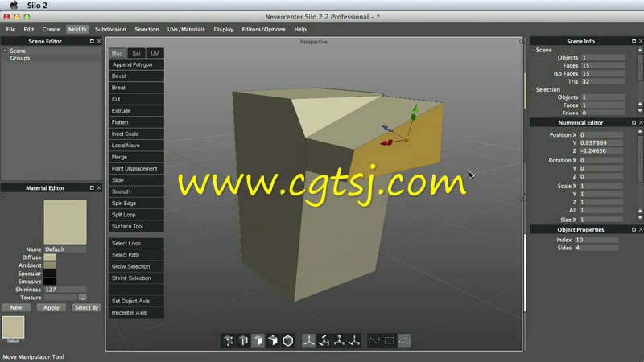The image size is (644, 362).
Task: Open the Subdivision menu
Action: coord(110,29)
